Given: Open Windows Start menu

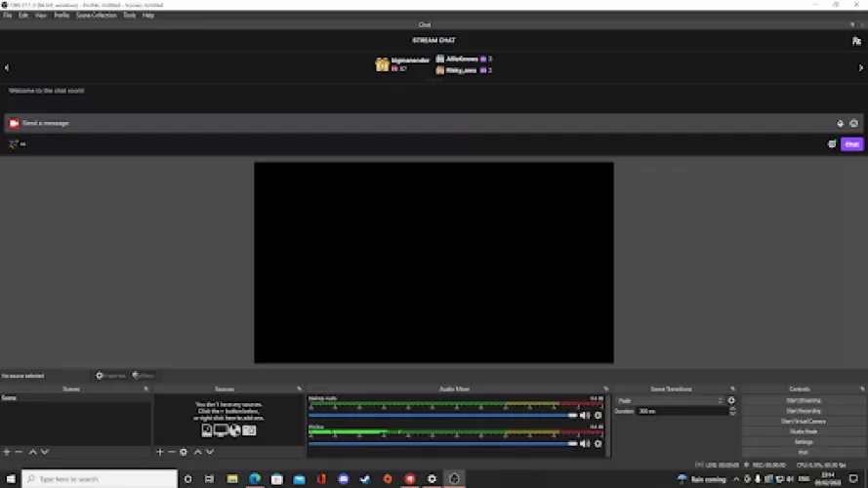Looking at the screenshot, I should click(11, 479).
